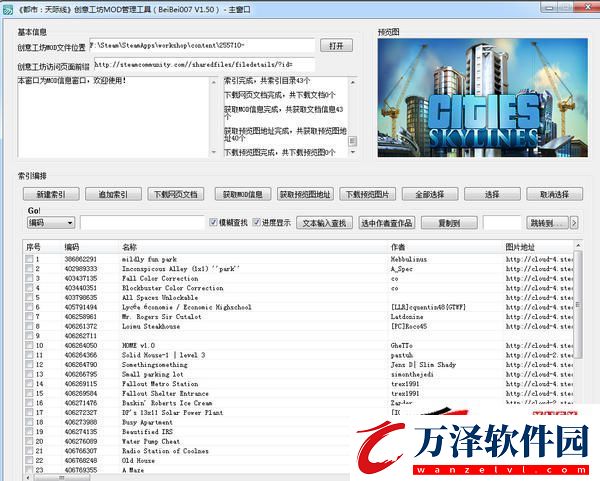Click the 文本输入查找 button
The height and width of the screenshot is (481, 600).
(324, 223)
